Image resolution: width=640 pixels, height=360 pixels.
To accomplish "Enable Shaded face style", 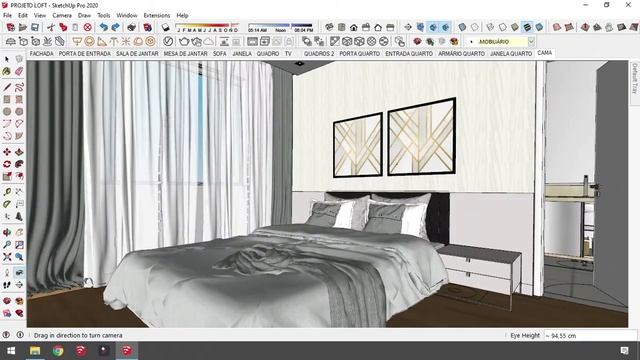I will pyautogui.click(x=515, y=27).
